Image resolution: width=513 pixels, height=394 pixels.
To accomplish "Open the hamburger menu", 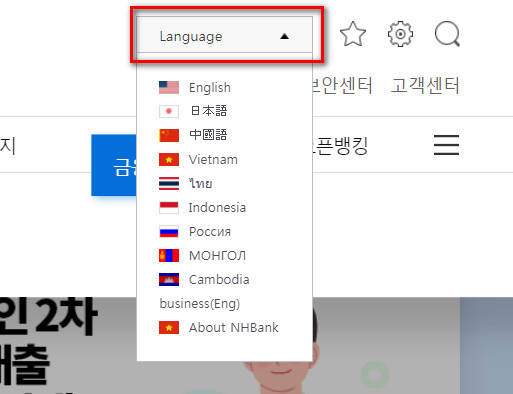I will (446, 145).
